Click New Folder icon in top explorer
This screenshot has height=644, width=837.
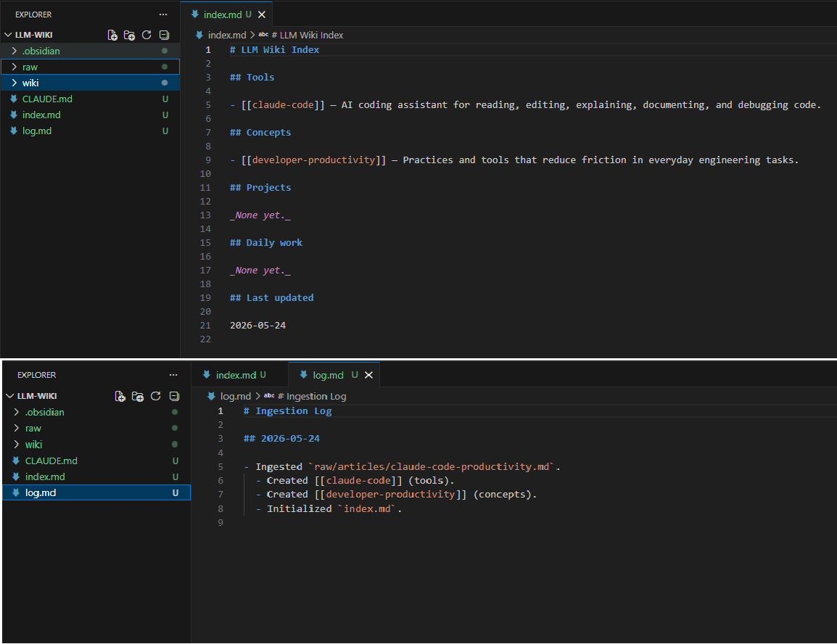(129, 36)
